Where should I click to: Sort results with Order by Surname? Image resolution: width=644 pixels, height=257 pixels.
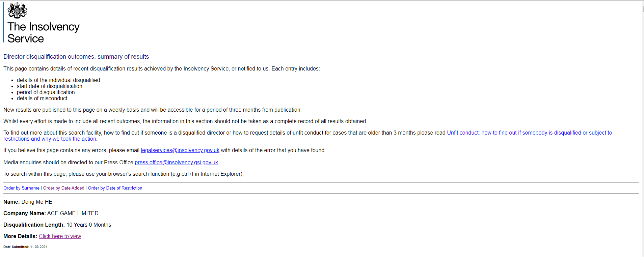point(21,188)
